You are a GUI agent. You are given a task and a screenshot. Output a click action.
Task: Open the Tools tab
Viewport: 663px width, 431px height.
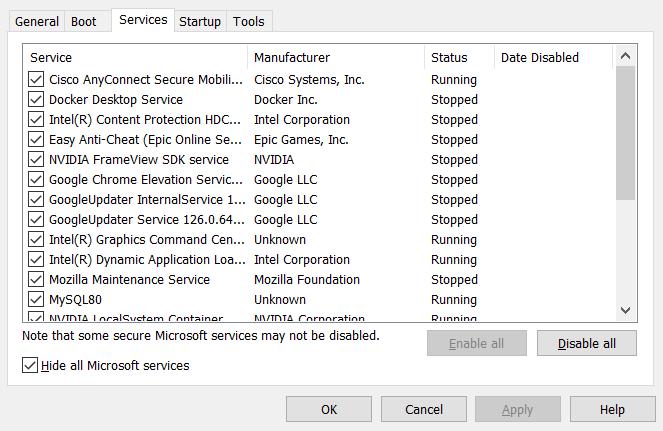pyautogui.click(x=249, y=21)
